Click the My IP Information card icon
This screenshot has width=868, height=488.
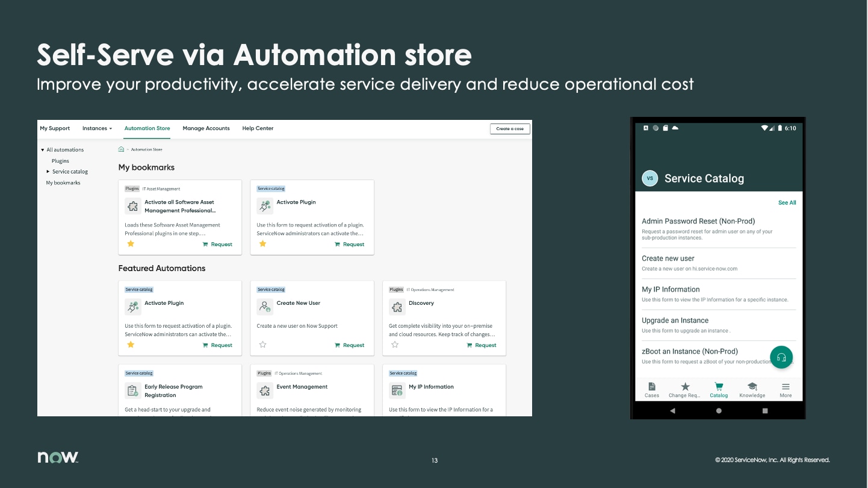(397, 390)
